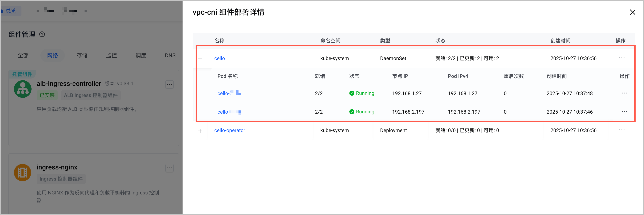
Task: Switch to the 监控 tab
Action: (x=111, y=55)
